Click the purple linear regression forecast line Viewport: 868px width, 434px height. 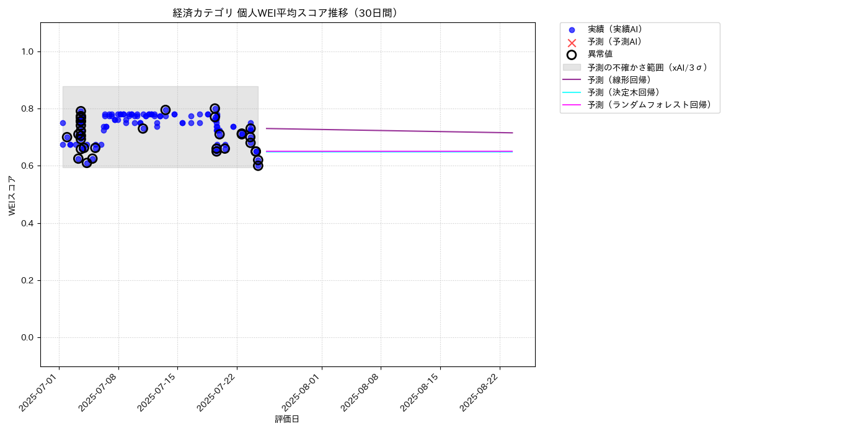click(x=389, y=131)
